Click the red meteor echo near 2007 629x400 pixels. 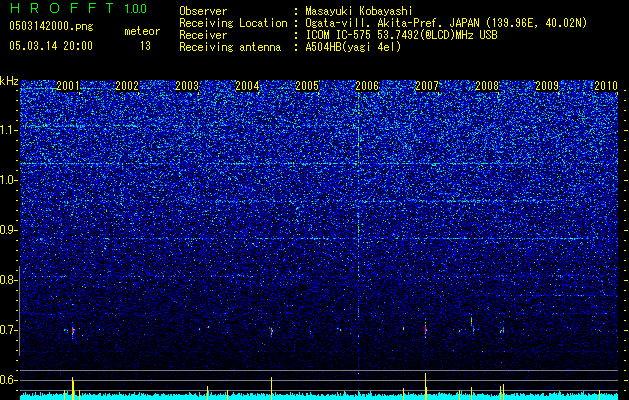point(426,329)
